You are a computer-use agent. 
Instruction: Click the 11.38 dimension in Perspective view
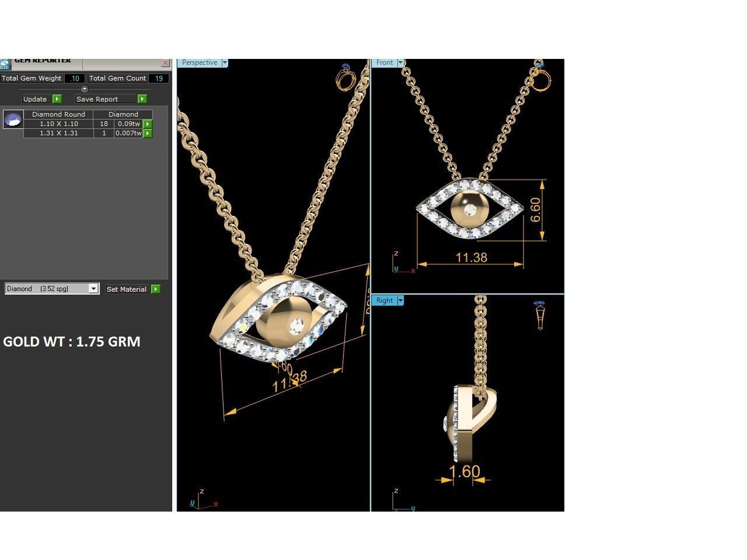click(x=289, y=381)
